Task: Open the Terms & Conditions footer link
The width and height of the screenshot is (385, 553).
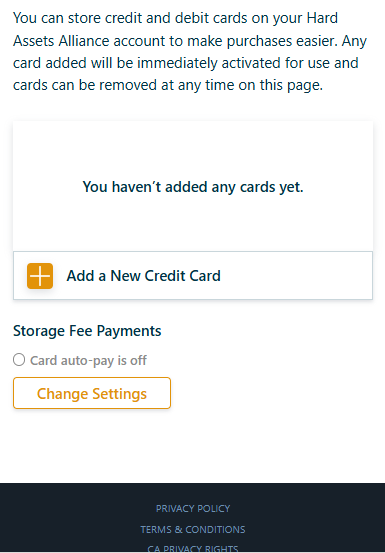Action: tap(193, 529)
